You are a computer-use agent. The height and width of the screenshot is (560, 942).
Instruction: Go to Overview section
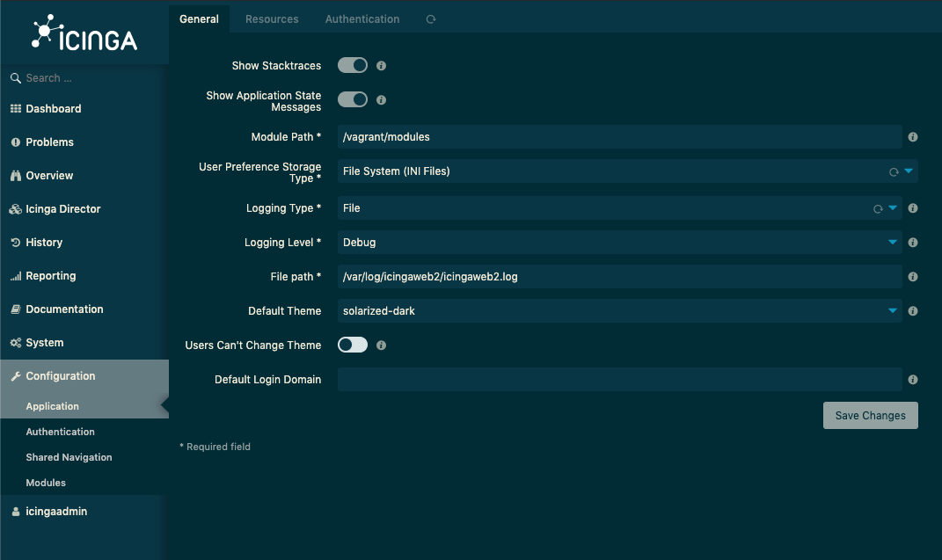tap(84, 176)
